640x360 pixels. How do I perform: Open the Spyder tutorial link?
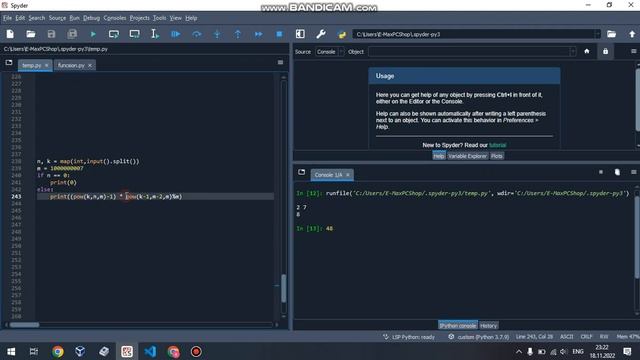tap(498, 145)
